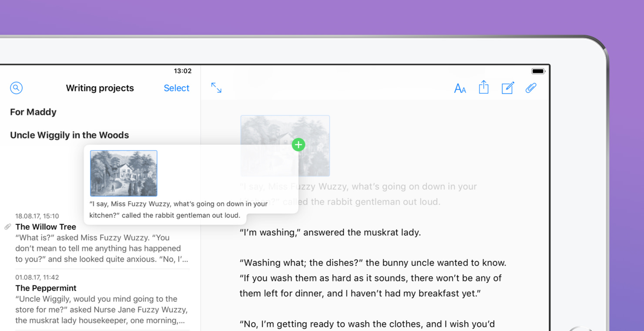Click the 01.08.17, 11:42 date label
This screenshot has width=644, height=331.
coord(37,277)
